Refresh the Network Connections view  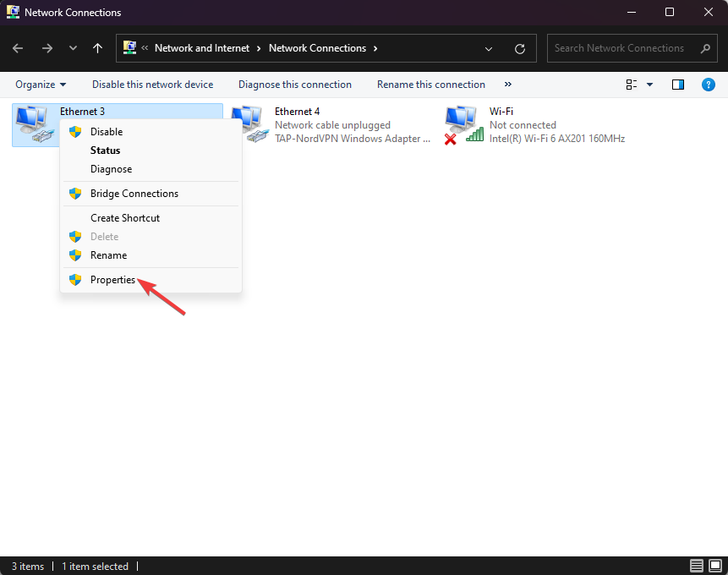tap(519, 48)
